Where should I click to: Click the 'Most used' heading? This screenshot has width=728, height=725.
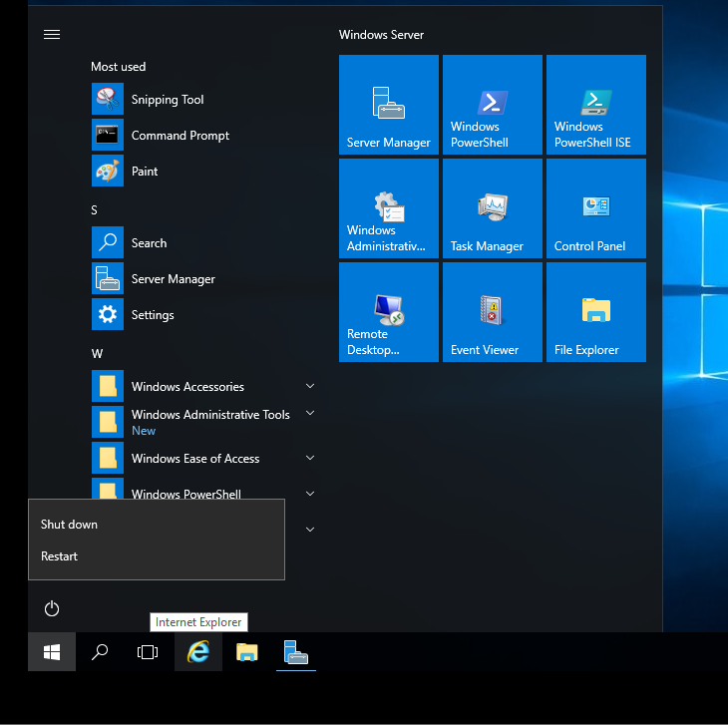coord(118,67)
